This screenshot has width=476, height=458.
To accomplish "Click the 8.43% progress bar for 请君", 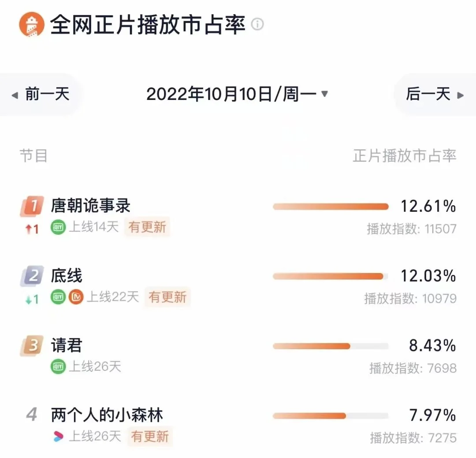I will point(331,347).
